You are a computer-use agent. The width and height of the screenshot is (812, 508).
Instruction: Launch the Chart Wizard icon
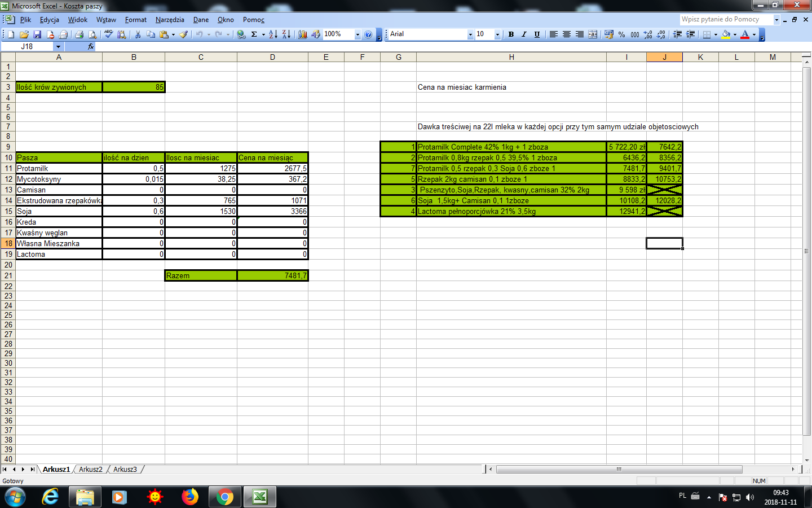[303, 34]
